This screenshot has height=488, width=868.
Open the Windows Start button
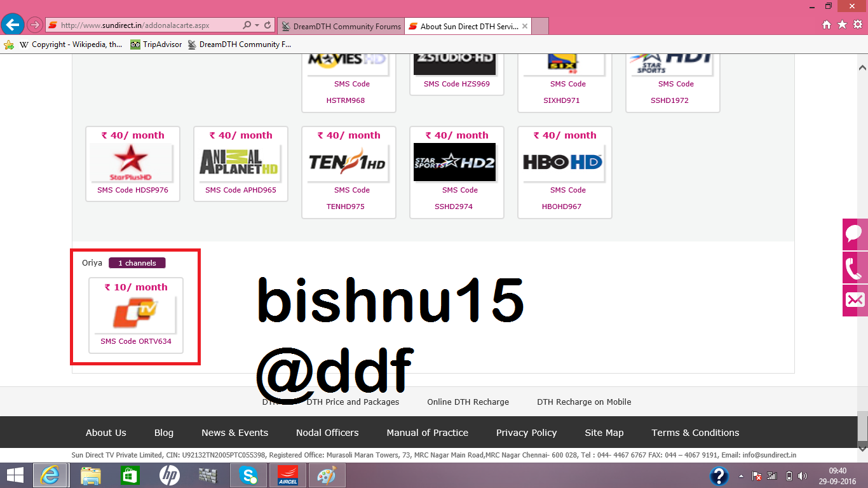(x=15, y=475)
